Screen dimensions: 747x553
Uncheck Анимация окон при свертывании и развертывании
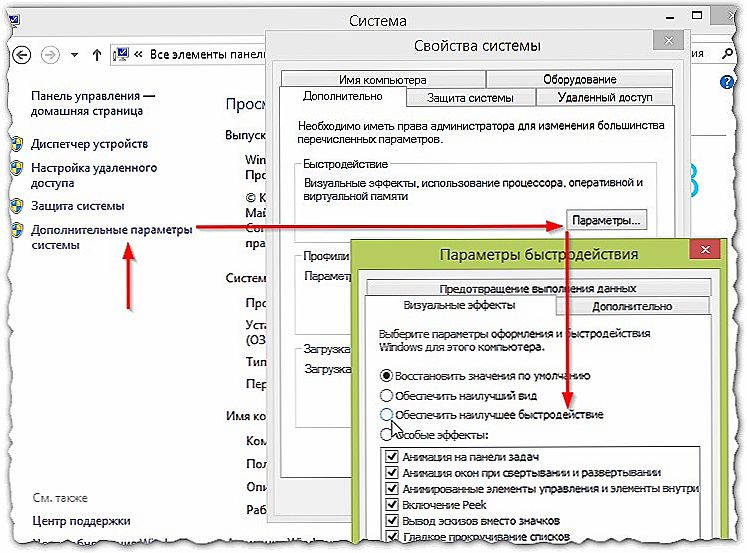coord(392,473)
